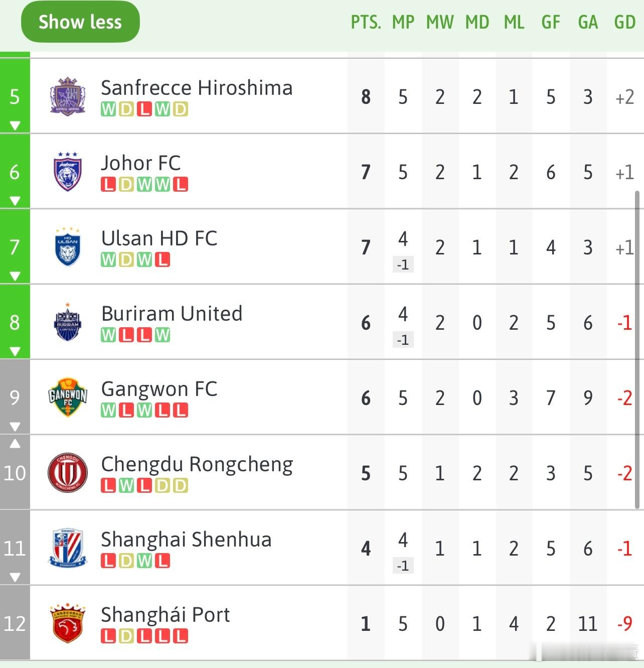This screenshot has height=668, width=644.
Task: Click Ulsan's -1 matches played badge
Action: [x=403, y=264]
